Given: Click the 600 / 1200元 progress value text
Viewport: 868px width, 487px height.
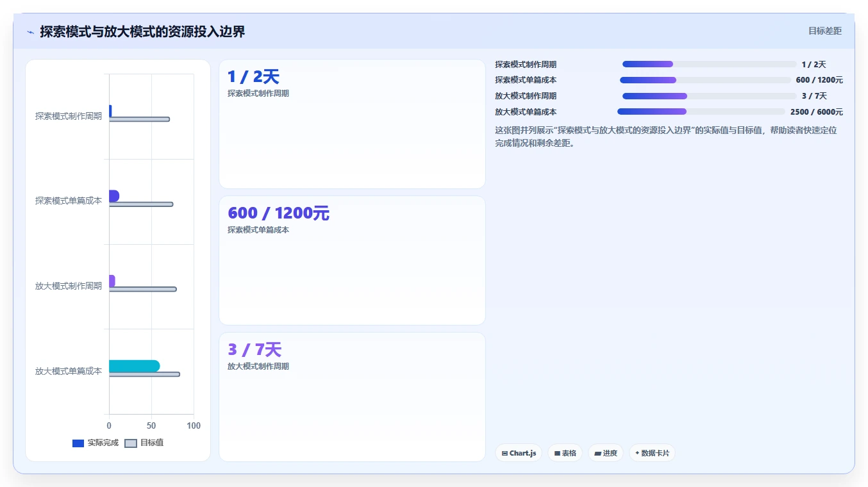Looking at the screenshot, I should (x=819, y=80).
